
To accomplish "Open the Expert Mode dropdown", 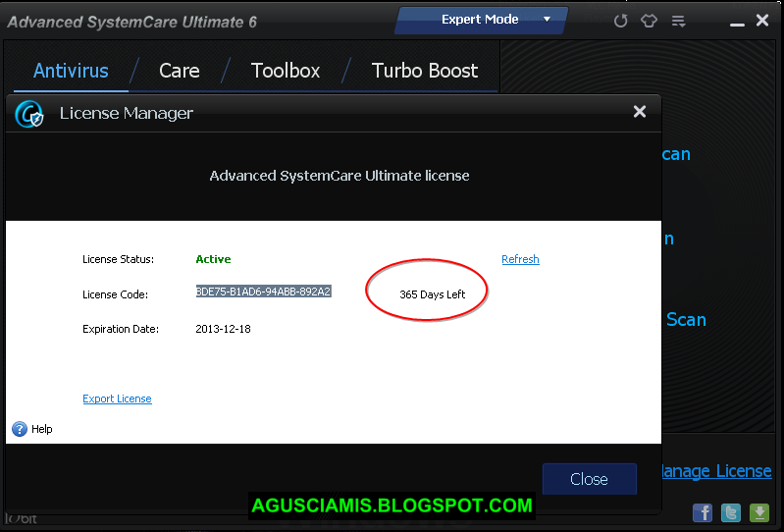I will [481, 20].
